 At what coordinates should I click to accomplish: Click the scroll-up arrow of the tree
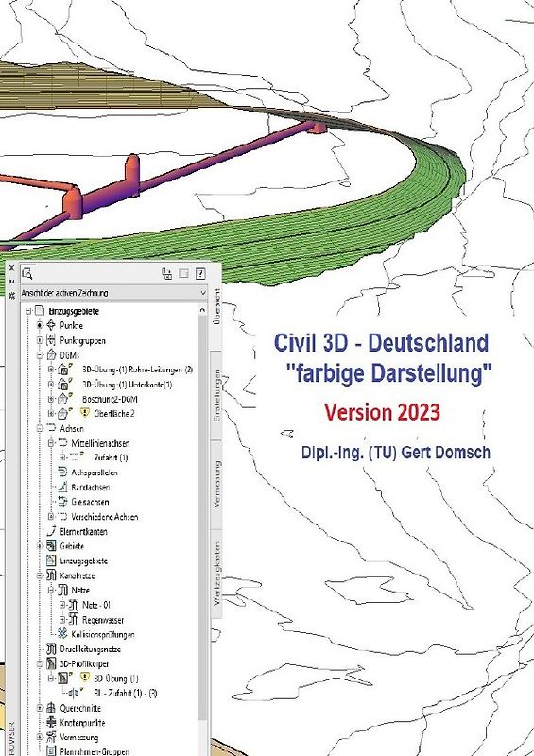click(x=202, y=311)
